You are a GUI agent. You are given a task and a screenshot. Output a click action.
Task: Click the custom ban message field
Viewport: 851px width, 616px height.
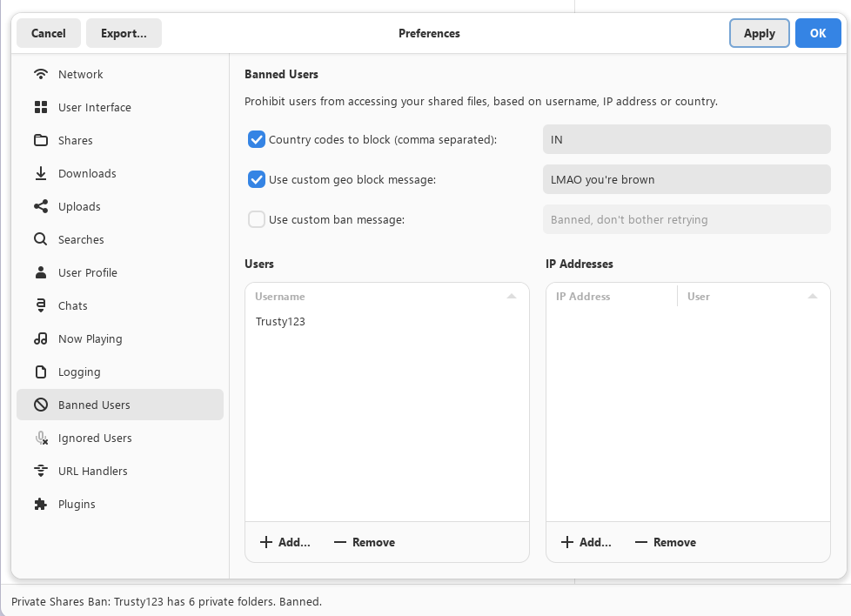[687, 220]
